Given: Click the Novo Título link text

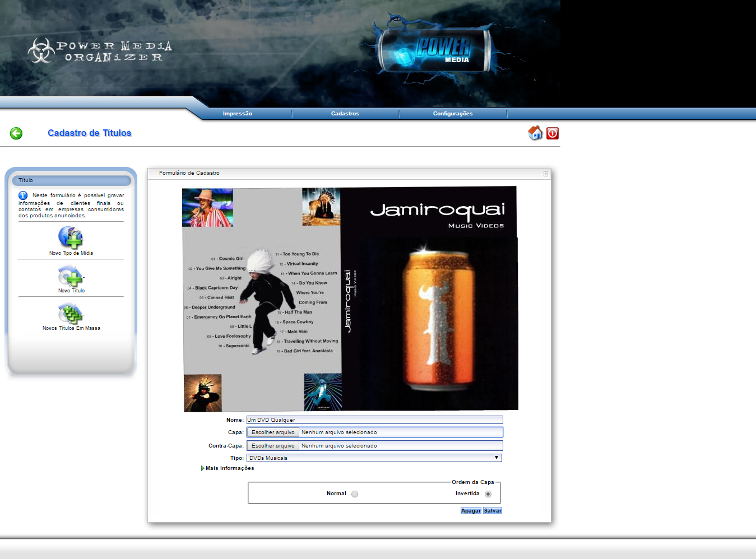Looking at the screenshot, I should (71, 291).
